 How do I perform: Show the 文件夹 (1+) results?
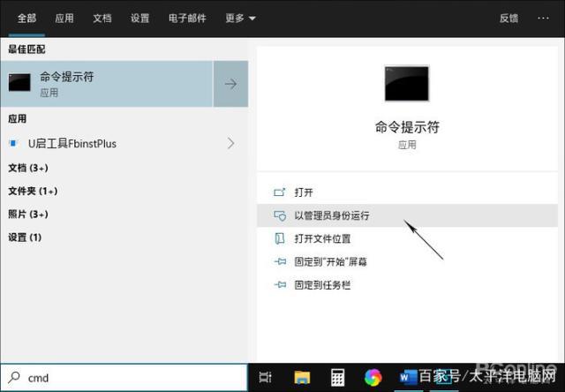(33, 191)
